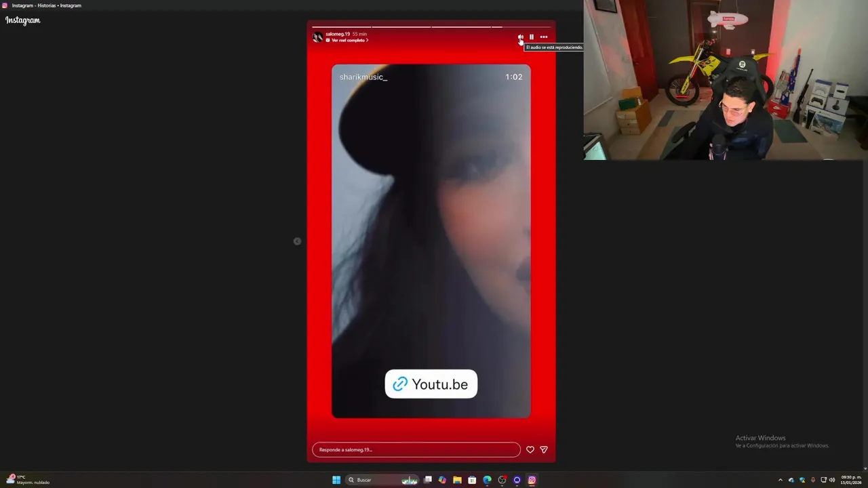Open the story's three-dots options menu
Viewport: 868px width, 488px height.
[x=544, y=37]
